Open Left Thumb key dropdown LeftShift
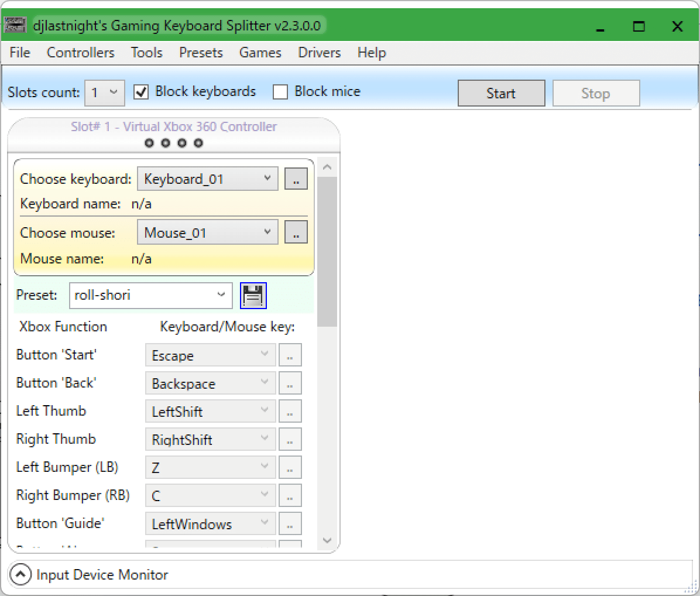Viewport: 700px width, 596px height. point(210,412)
